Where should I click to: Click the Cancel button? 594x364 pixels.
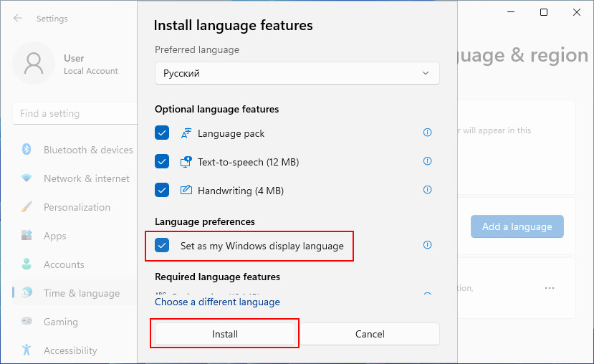point(370,334)
